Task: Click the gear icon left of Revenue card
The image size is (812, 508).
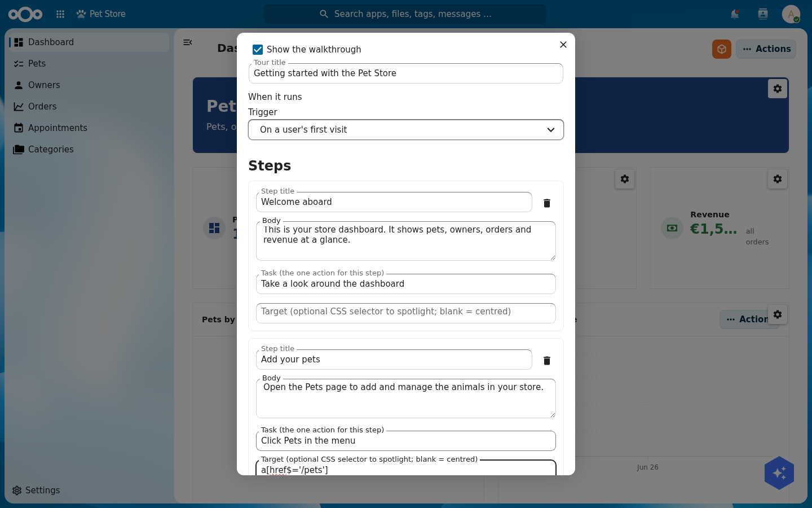Action: [x=625, y=179]
